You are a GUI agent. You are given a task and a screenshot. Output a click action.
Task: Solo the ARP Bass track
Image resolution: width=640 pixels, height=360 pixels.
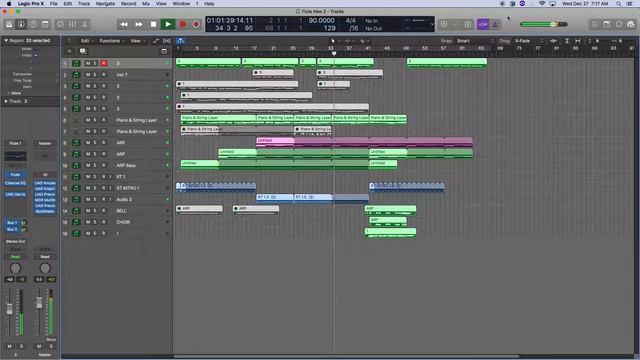[x=95, y=165]
